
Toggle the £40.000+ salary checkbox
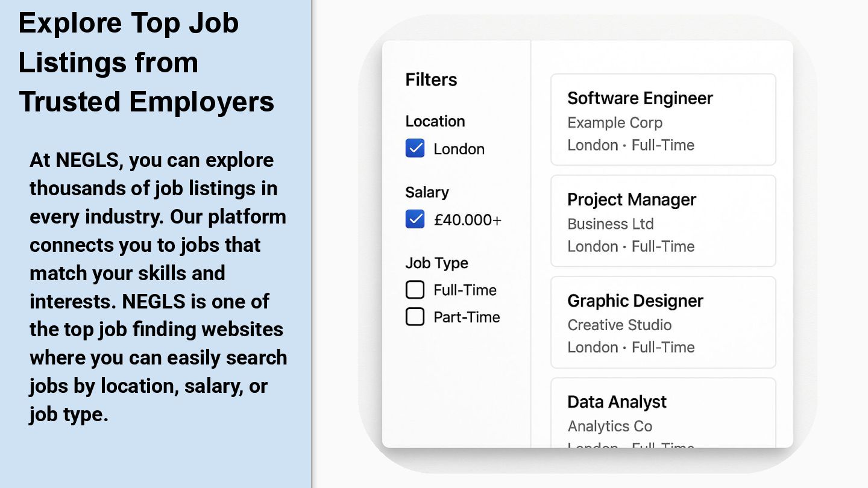[415, 219]
